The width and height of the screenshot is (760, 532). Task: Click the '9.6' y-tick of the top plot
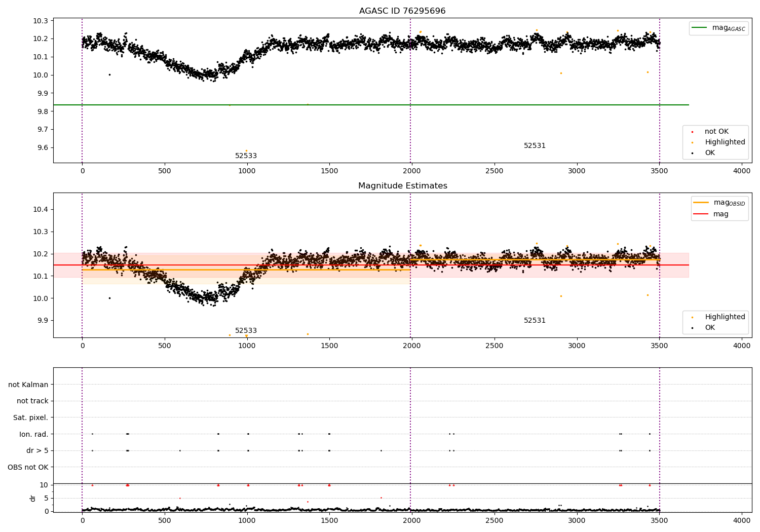(x=42, y=148)
